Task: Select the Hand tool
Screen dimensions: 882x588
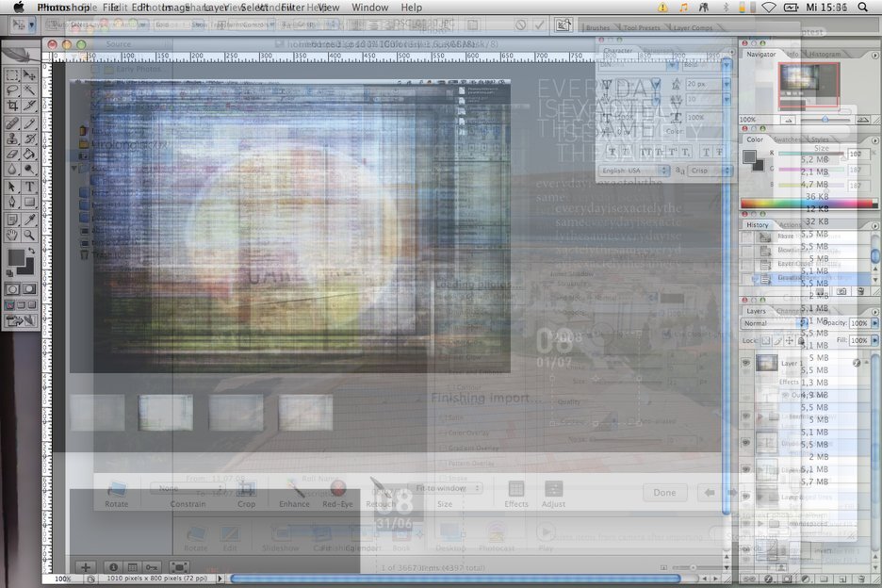Action: pos(12,236)
